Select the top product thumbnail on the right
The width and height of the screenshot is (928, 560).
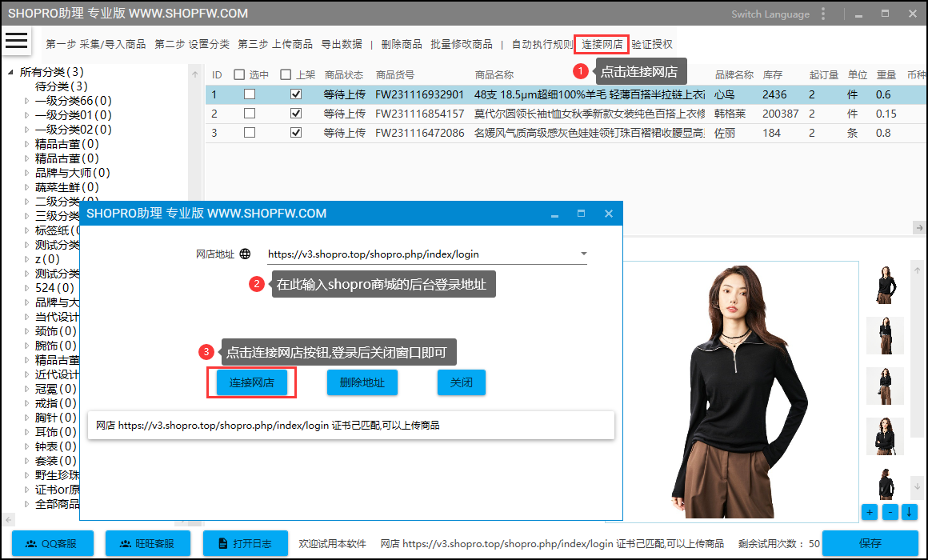click(885, 288)
